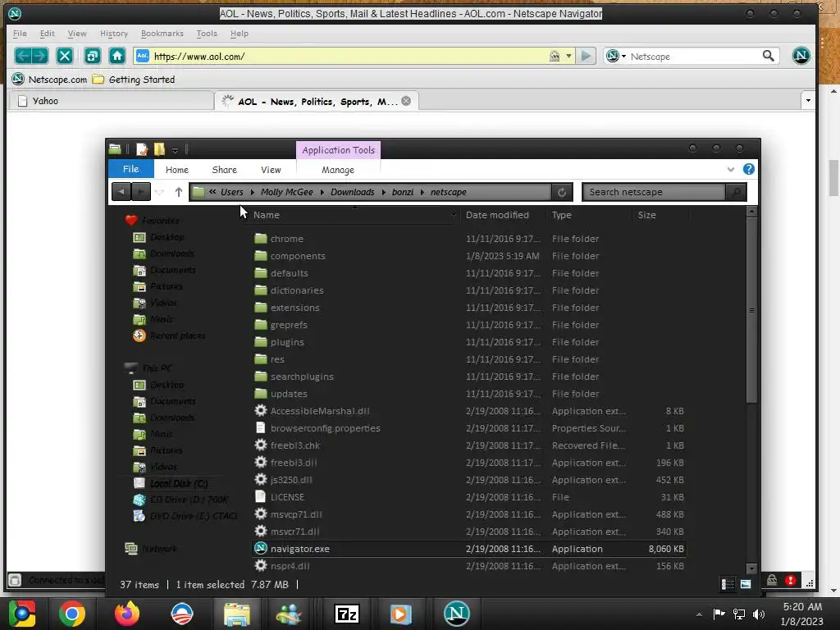Open the Explorer Home ribbon tab
The height and width of the screenshot is (630, 840).
pyautogui.click(x=177, y=169)
